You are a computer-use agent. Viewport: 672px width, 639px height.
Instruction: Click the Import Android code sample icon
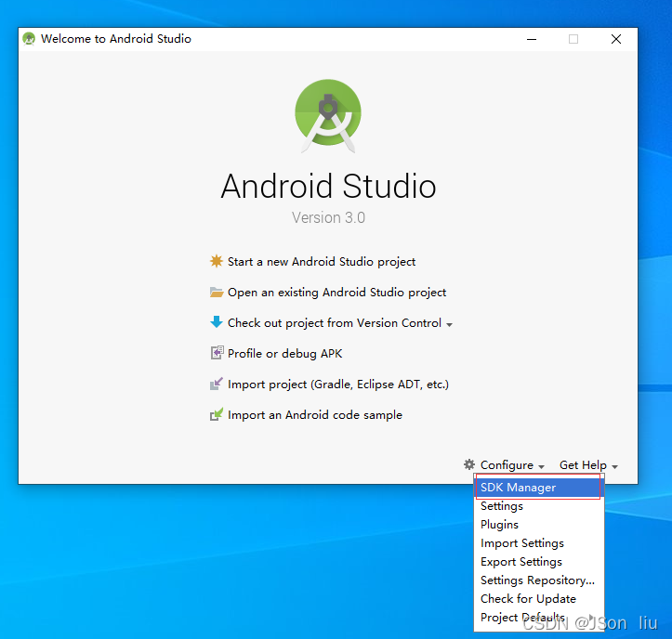click(x=217, y=414)
